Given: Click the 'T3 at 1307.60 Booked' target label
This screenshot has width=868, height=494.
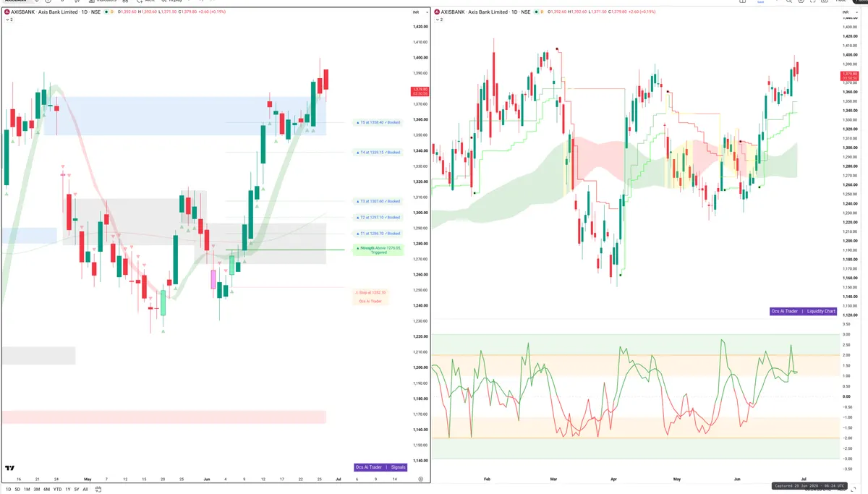Looking at the screenshot, I should click(377, 201).
